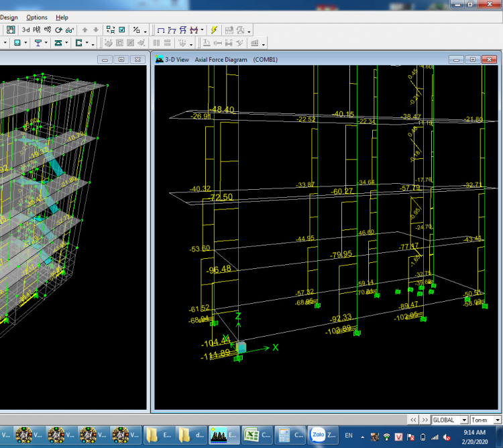Click the EN language indicator
The width and height of the screenshot is (503, 448).
(x=348, y=435)
